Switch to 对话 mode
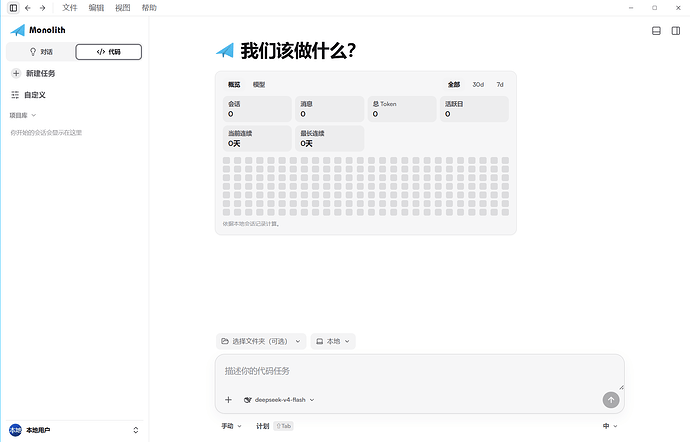690x442 pixels. click(x=41, y=52)
